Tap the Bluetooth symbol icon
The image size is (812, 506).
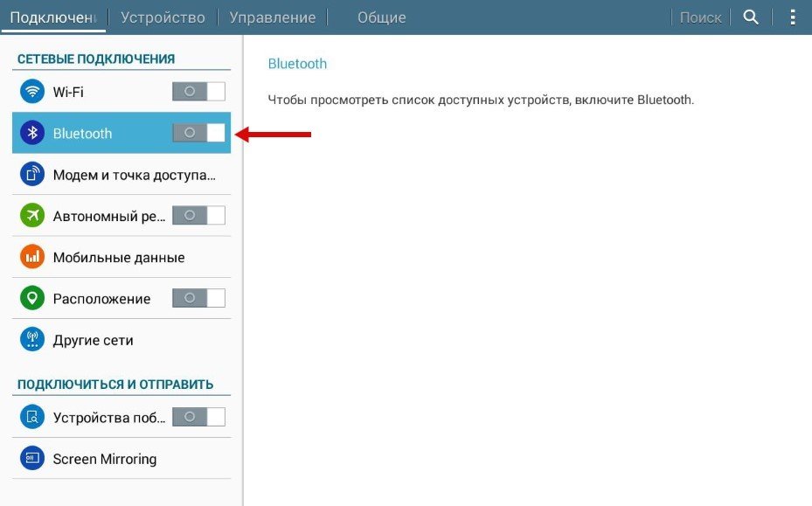coord(32,133)
